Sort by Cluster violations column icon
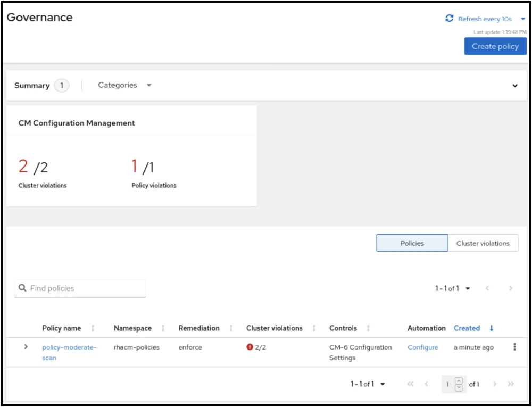Viewport: 532px width, 407px height. [314, 328]
